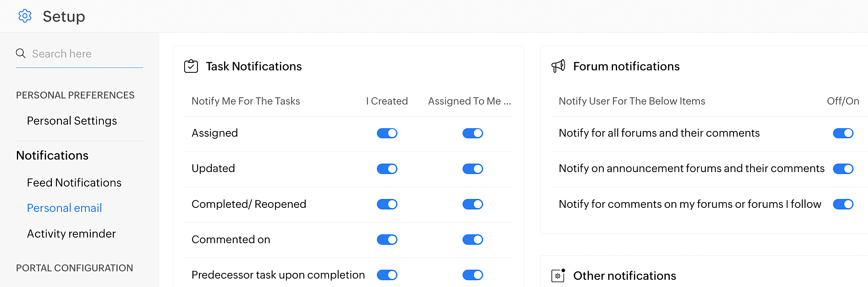This screenshot has height=287, width=868.
Task: Click the Notifications section heading
Action: tap(52, 155)
